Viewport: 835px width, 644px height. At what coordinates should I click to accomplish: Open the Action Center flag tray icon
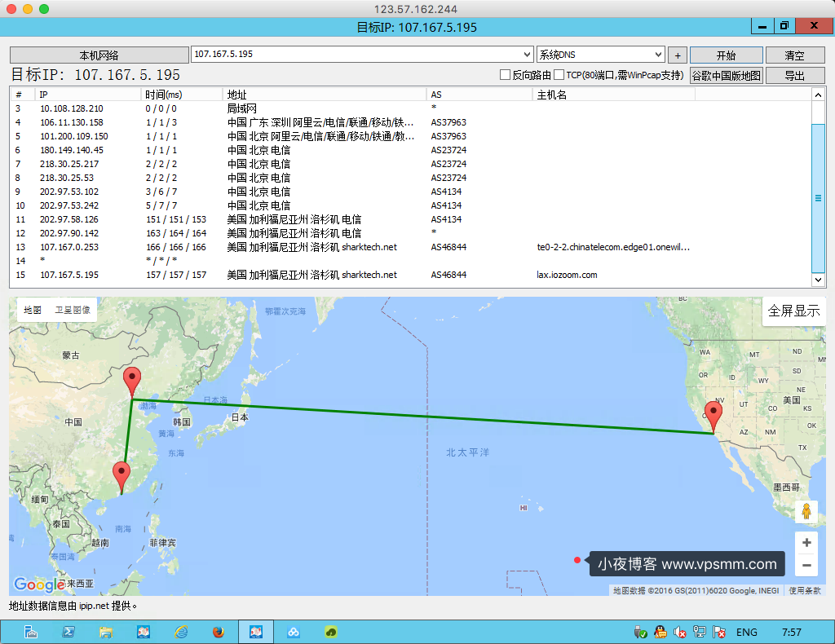point(719,633)
